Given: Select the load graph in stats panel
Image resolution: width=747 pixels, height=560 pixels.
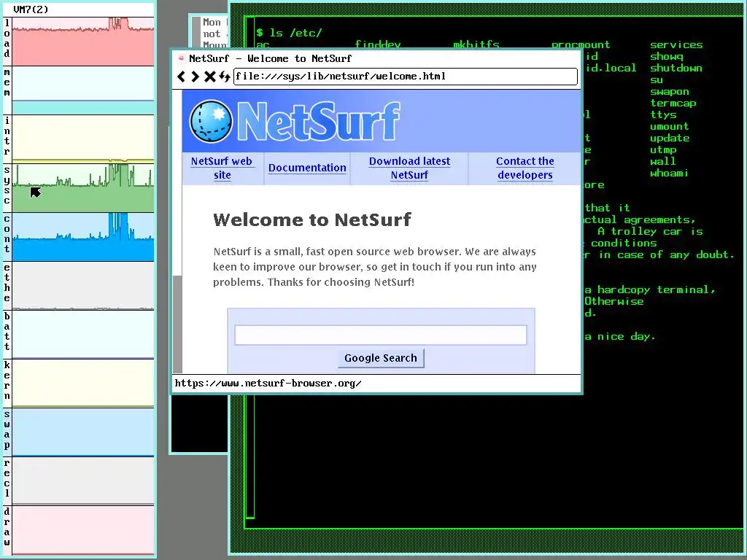Looking at the screenshot, I should 83,42.
